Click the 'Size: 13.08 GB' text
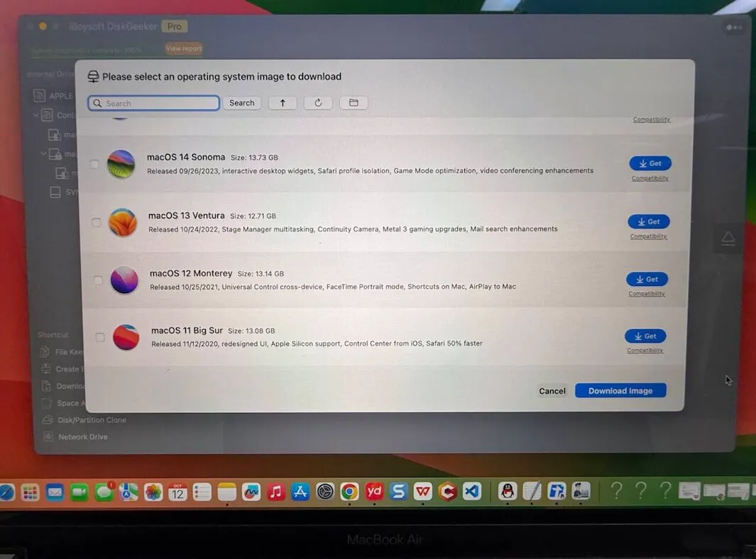756x559 pixels. click(251, 331)
